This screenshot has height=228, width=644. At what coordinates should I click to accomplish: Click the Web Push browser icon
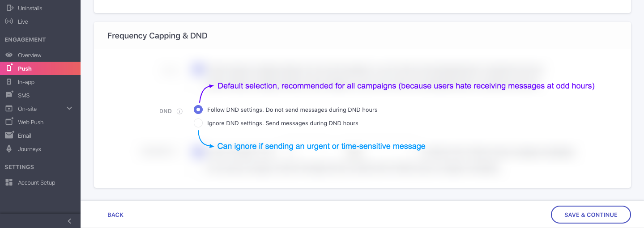click(x=9, y=122)
